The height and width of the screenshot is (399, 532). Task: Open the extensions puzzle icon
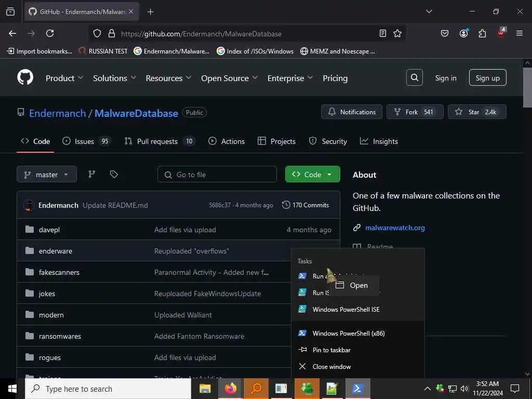click(x=482, y=33)
